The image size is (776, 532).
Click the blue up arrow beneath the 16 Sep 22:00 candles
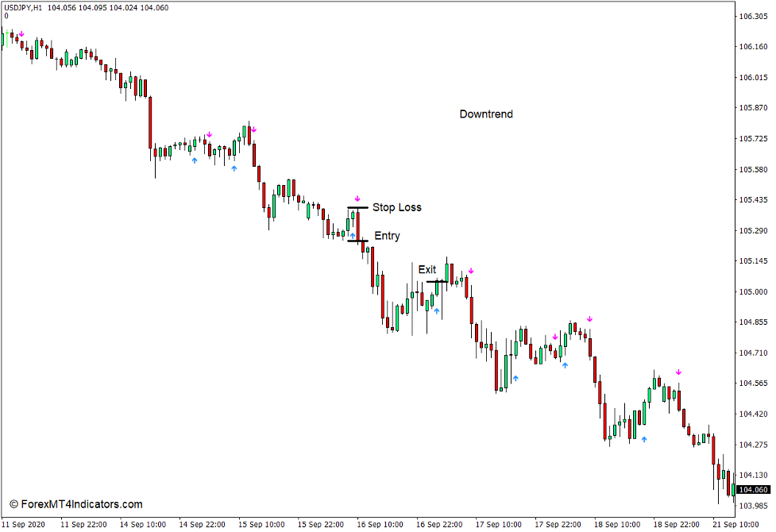click(435, 311)
